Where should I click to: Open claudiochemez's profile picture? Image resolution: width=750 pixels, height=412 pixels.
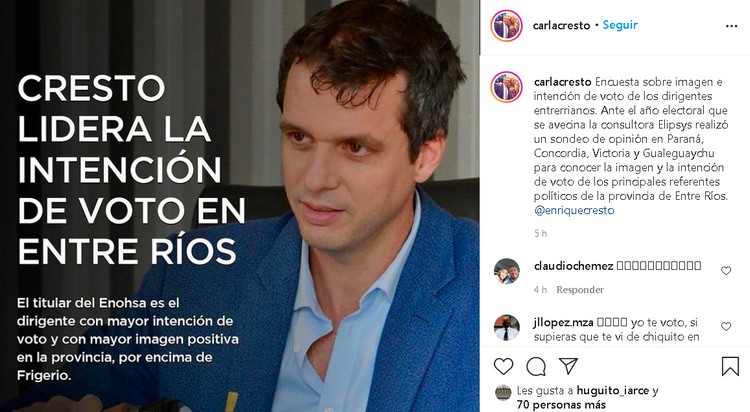[x=507, y=271]
